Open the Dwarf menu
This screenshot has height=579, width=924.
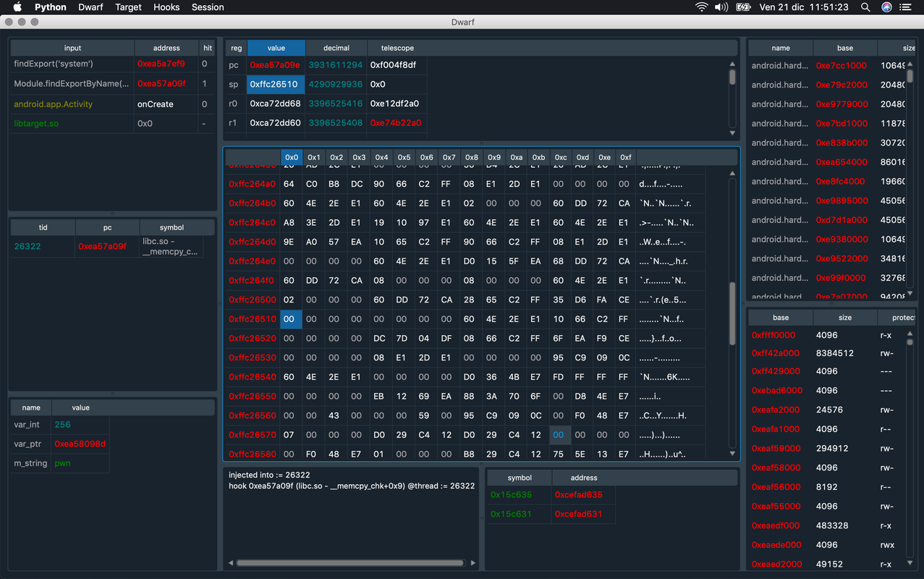pyautogui.click(x=90, y=7)
